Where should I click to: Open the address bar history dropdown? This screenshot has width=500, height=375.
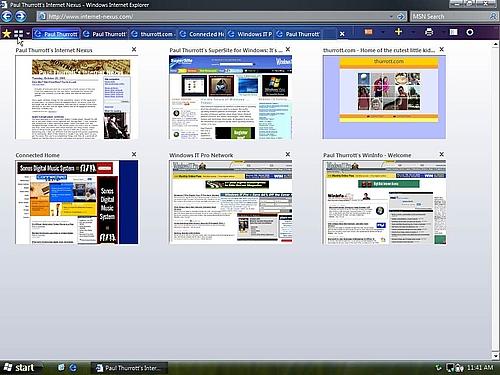[391, 16]
